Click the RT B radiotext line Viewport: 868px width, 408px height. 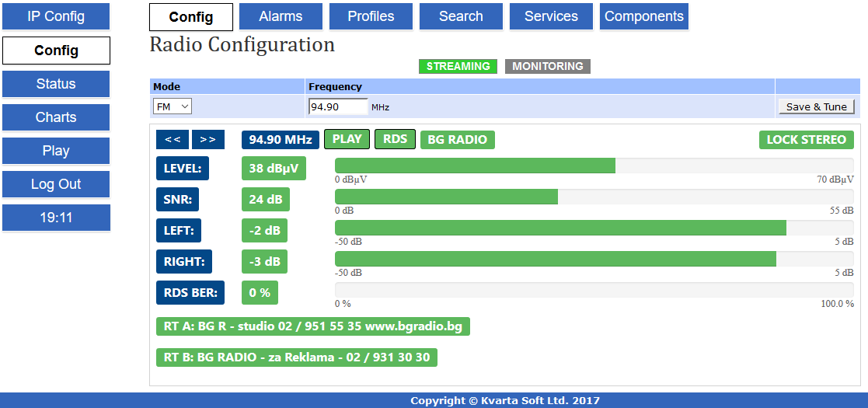point(297,357)
